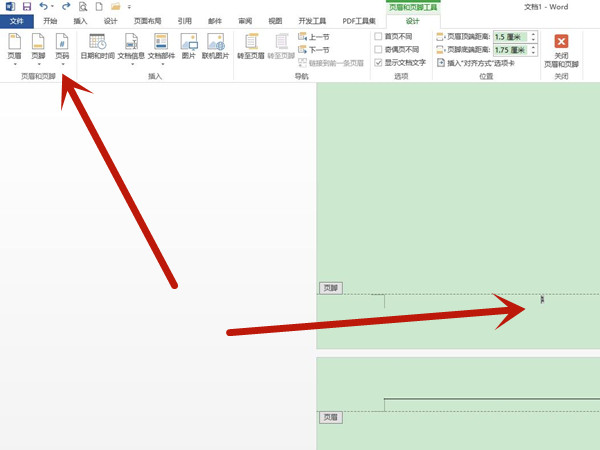Open the 文件 (File) menu tab

click(x=16, y=21)
